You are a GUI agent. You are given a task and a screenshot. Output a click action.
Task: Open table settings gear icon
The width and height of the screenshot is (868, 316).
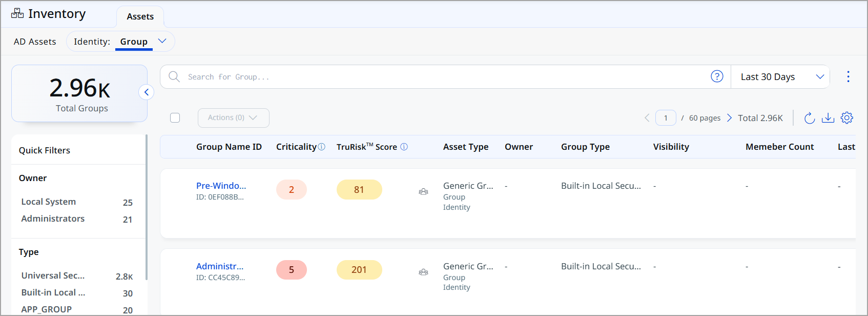(x=847, y=118)
